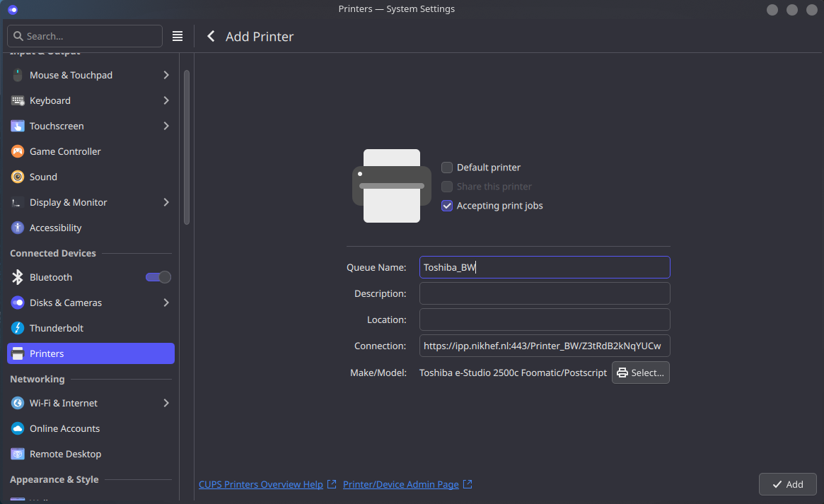This screenshot has height=504, width=824.
Task: Click into the Description text field
Action: click(x=544, y=293)
